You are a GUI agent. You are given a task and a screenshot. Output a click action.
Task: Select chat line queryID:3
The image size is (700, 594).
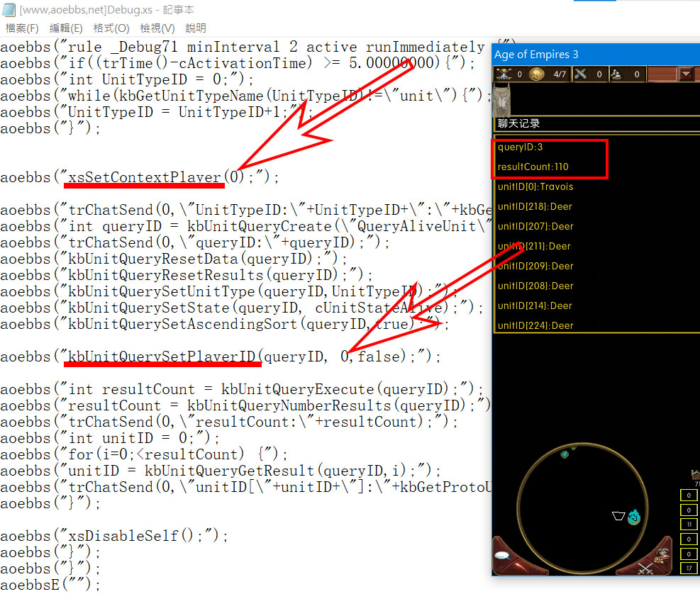coord(520,147)
